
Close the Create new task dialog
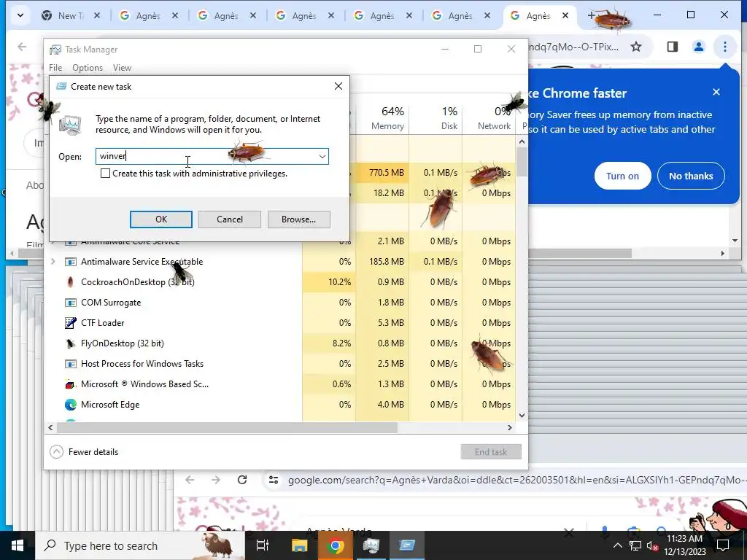click(338, 86)
